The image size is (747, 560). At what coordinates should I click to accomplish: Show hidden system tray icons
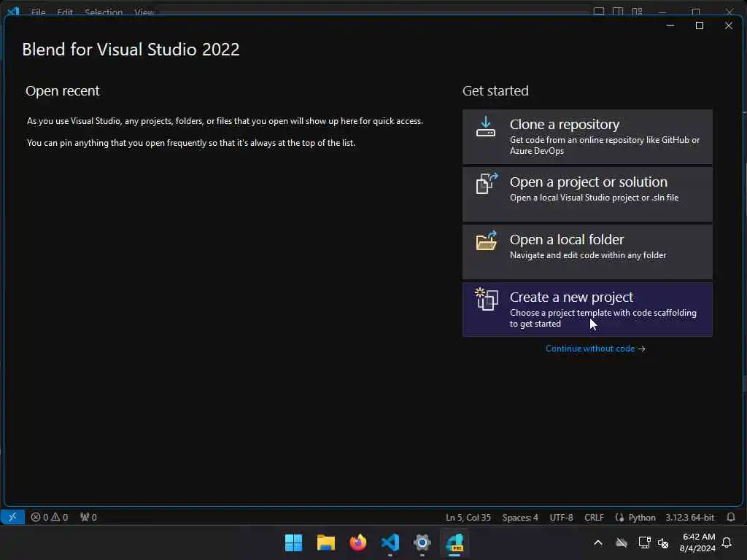[x=598, y=542]
